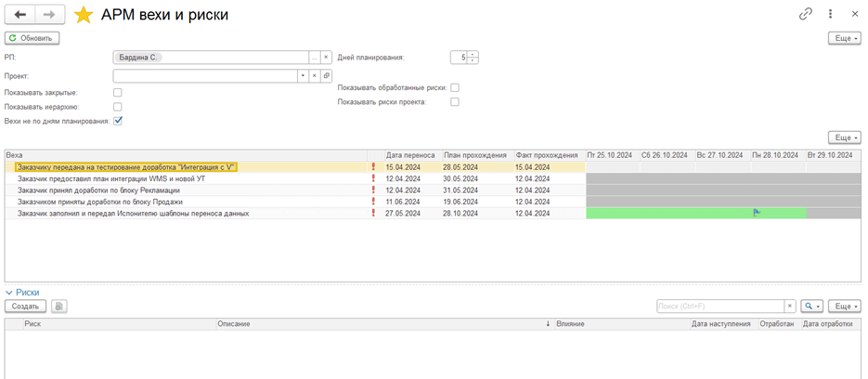This screenshot has height=379, width=868.
Task: Open the Еще menu in Риски section
Action: pyautogui.click(x=844, y=306)
